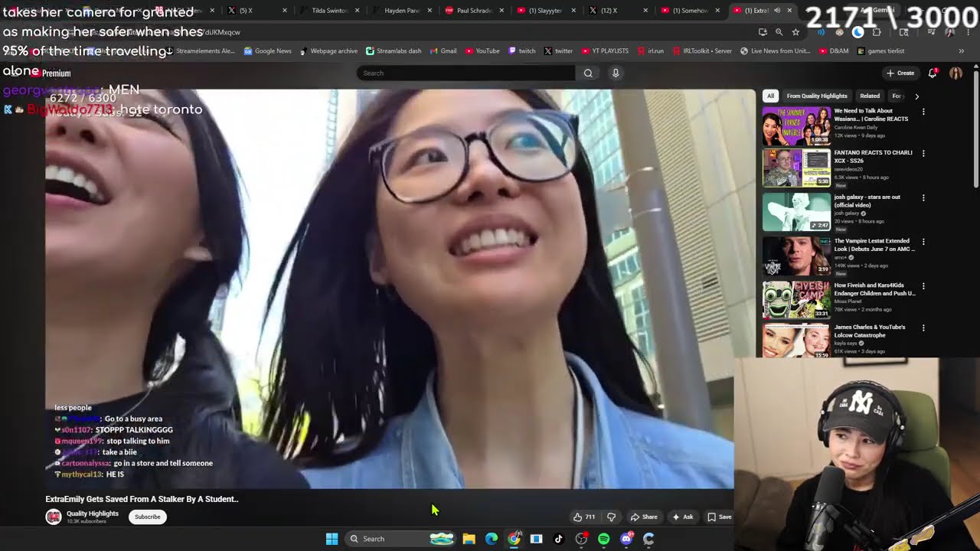
Task: Dislike the video with thumbs-down icon
Action: (x=611, y=517)
